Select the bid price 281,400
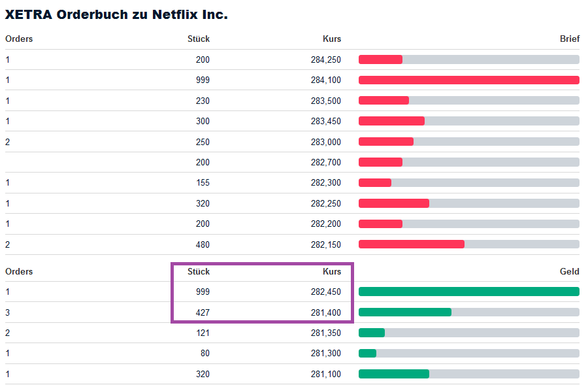This screenshot has width=588, height=385. pyautogui.click(x=325, y=312)
